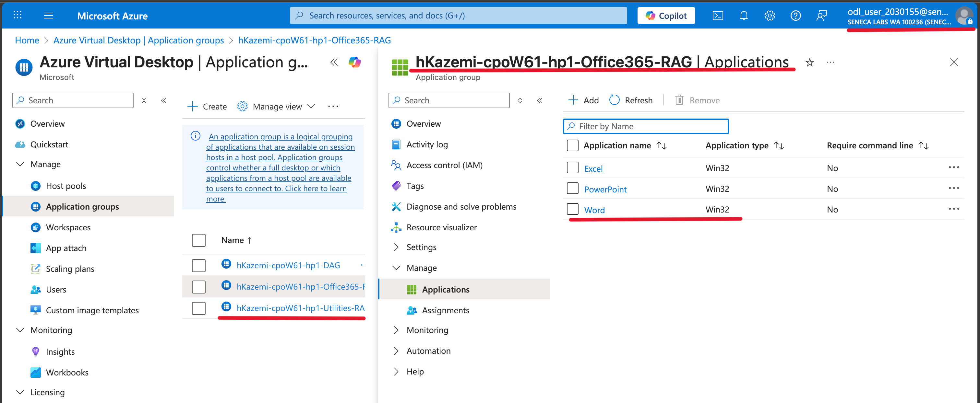Viewport: 980px width, 403px height.
Task: Click the info icon in the blue banner
Action: [x=195, y=136]
